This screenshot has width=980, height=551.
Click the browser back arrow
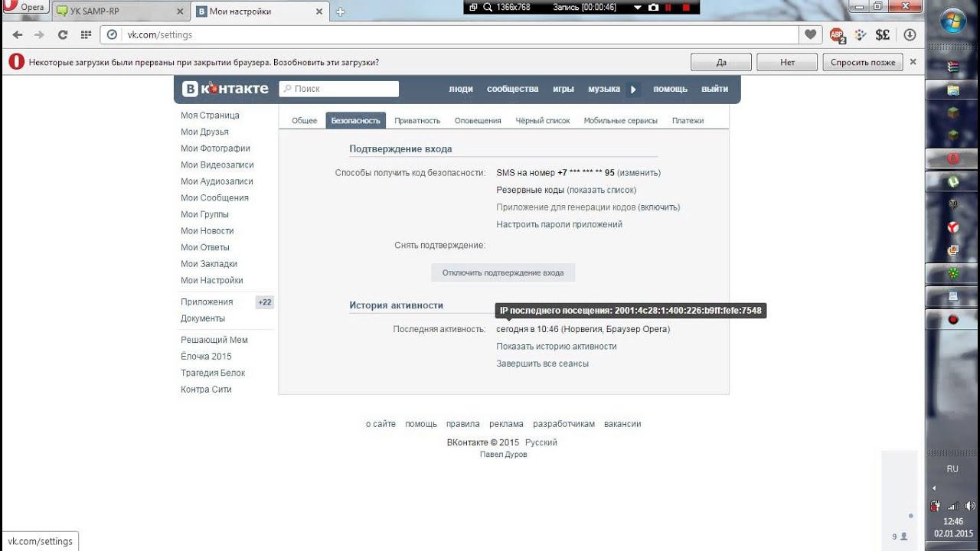(x=18, y=34)
